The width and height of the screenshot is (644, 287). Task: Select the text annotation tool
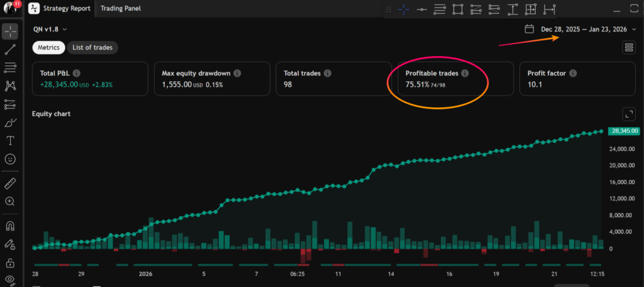tap(10, 141)
